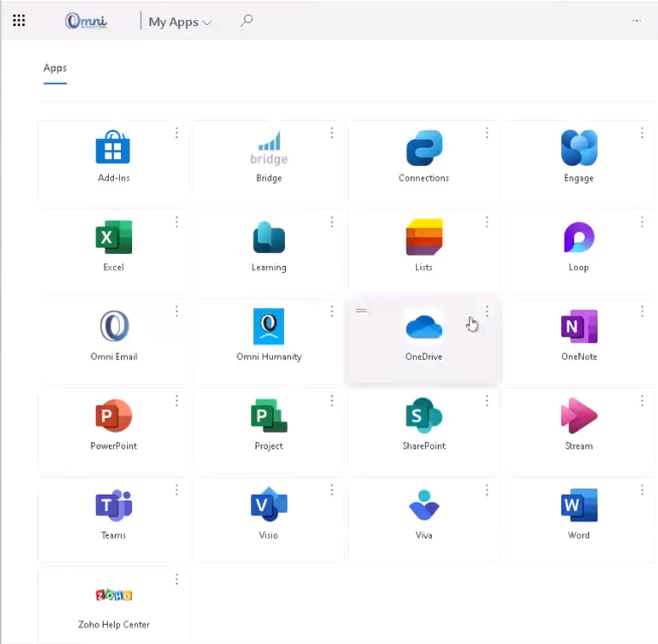Open the Visio tile options menu
The image size is (658, 644).
pos(332,490)
